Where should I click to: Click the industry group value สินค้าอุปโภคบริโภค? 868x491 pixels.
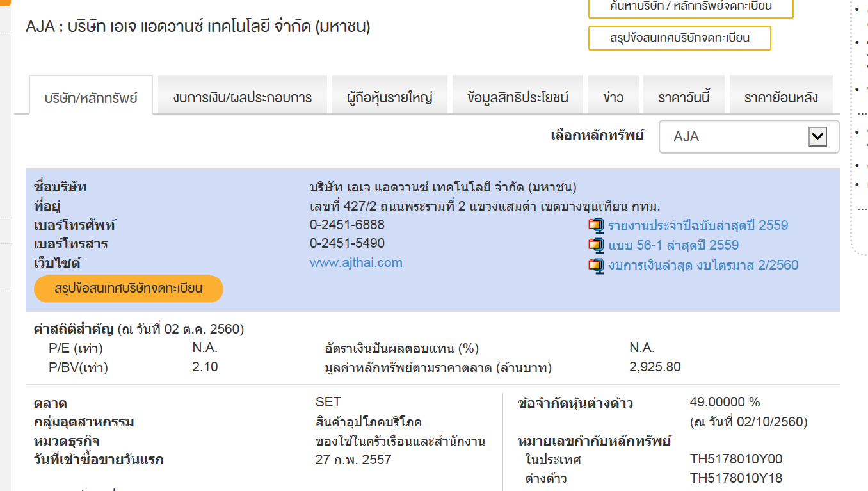(369, 422)
